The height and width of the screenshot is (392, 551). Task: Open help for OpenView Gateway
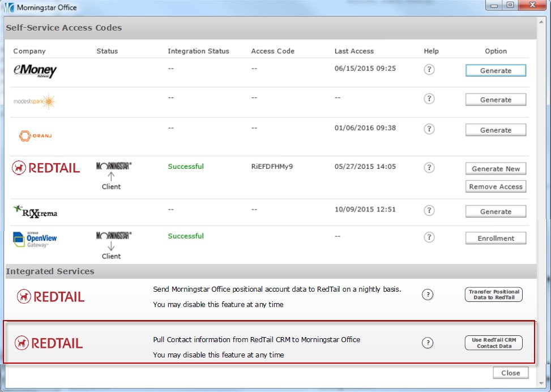click(x=429, y=237)
